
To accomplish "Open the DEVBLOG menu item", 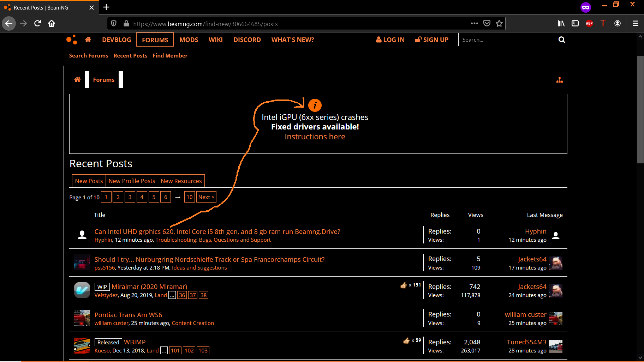I will pos(117,40).
